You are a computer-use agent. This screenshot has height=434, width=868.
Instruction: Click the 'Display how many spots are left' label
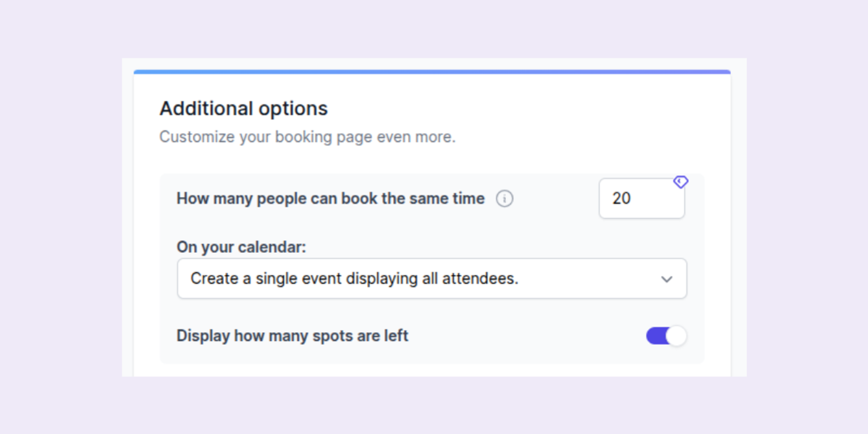[x=292, y=336]
